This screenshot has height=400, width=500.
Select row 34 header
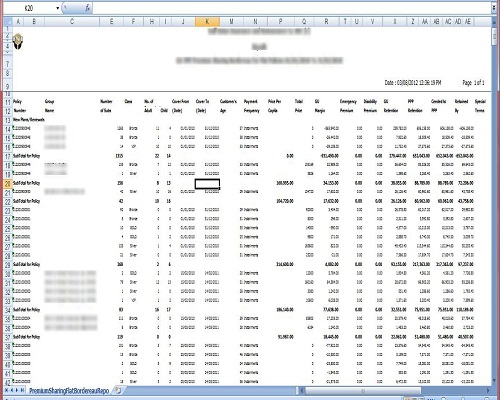pos(8,310)
